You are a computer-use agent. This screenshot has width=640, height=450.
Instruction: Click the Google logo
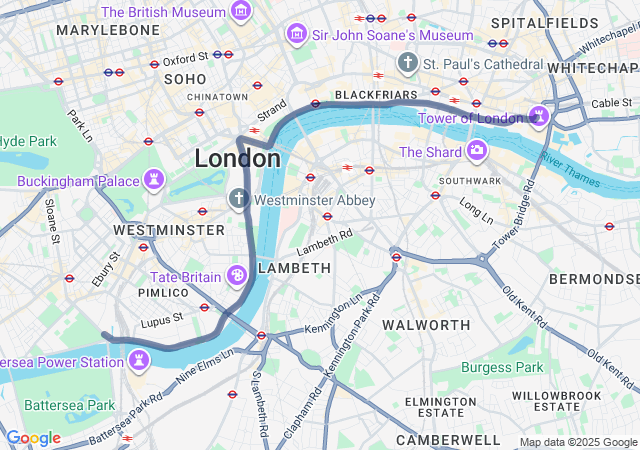click(x=34, y=438)
